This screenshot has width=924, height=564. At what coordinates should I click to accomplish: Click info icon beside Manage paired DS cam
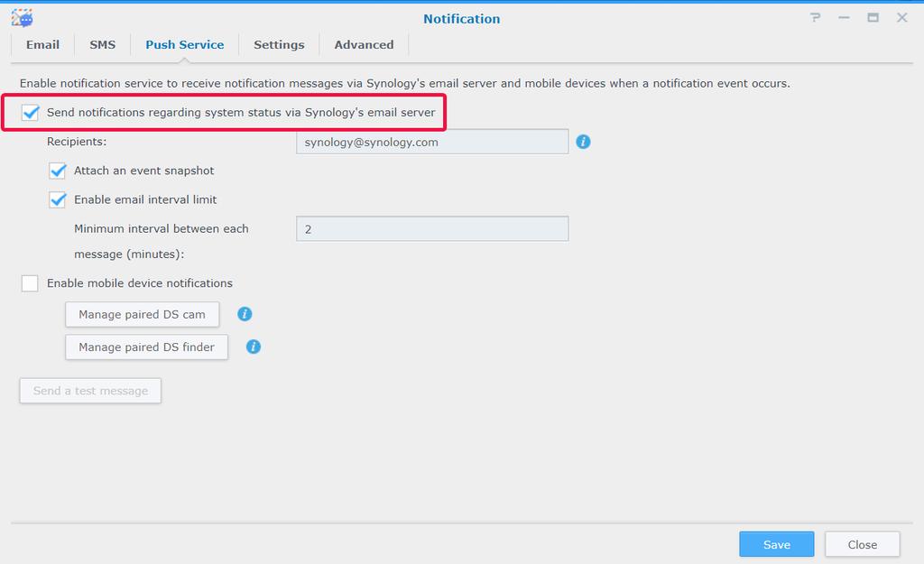pos(245,314)
